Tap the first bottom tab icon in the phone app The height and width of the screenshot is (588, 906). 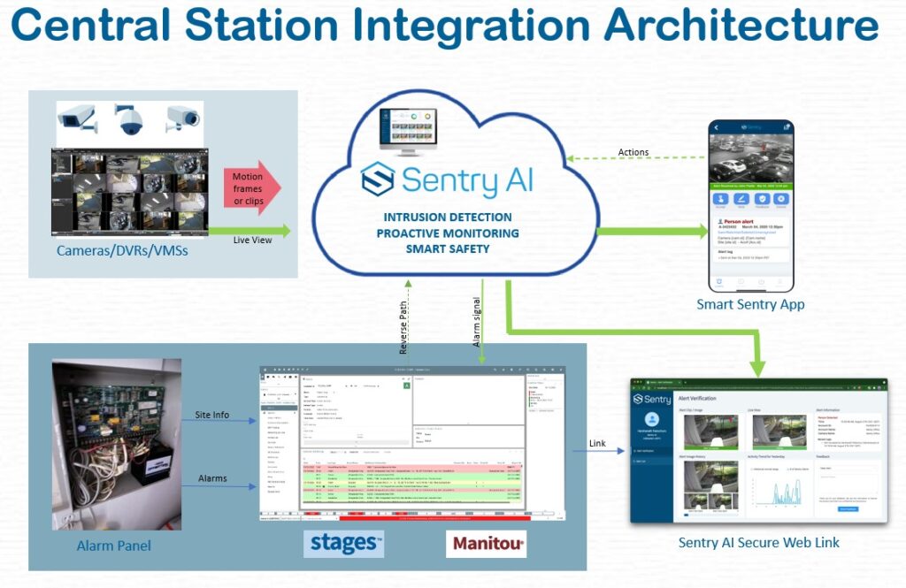click(x=719, y=282)
